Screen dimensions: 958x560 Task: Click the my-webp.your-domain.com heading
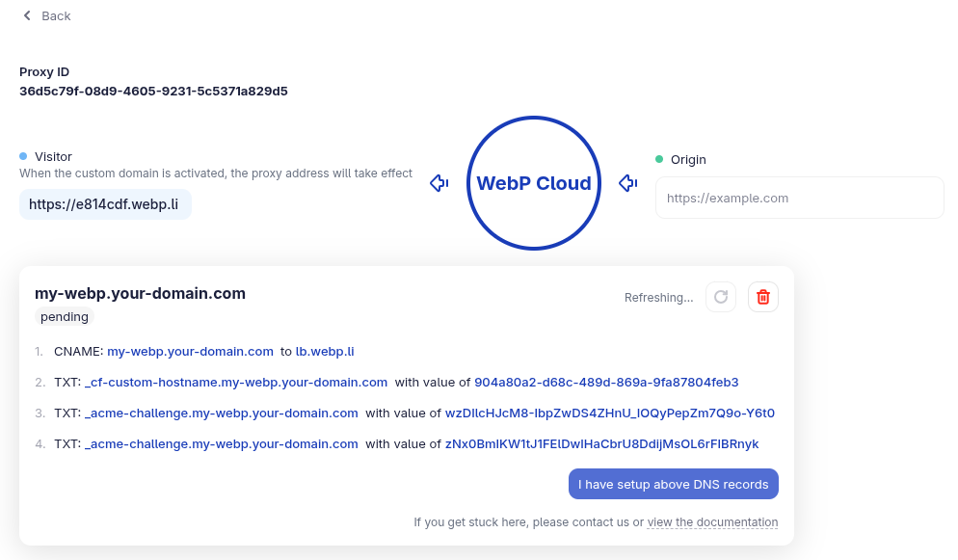tap(140, 294)
